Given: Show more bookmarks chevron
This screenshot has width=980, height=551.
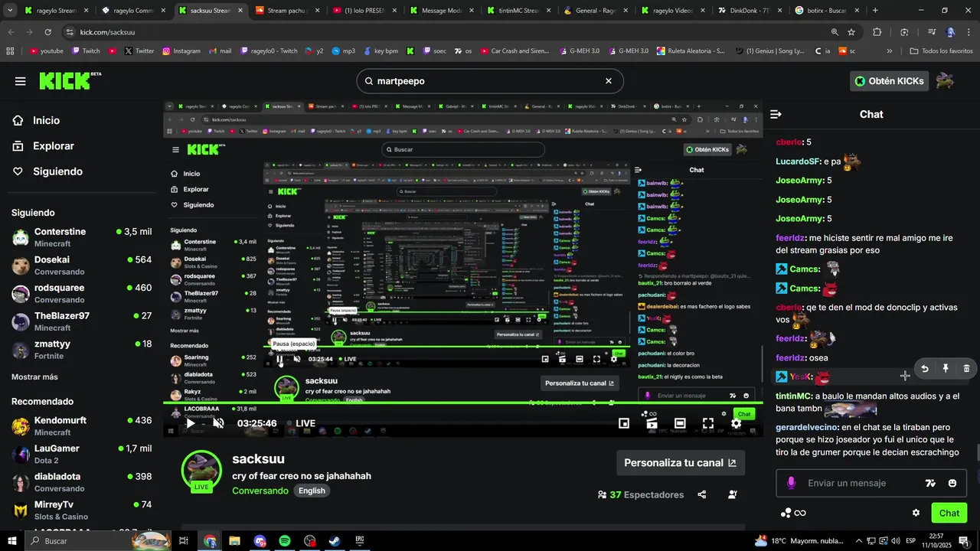Looking at the screenshot, I should click(x=889, y=51).
